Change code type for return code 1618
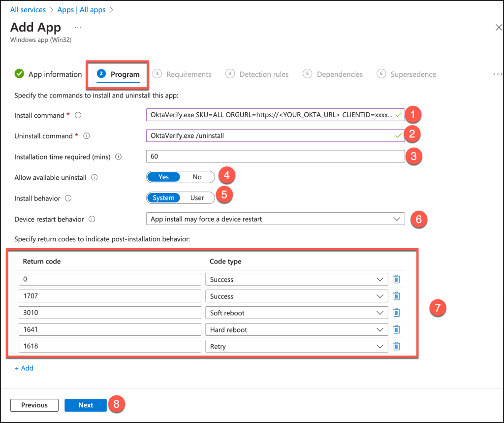The image size is (504, 423). (296, 346)
